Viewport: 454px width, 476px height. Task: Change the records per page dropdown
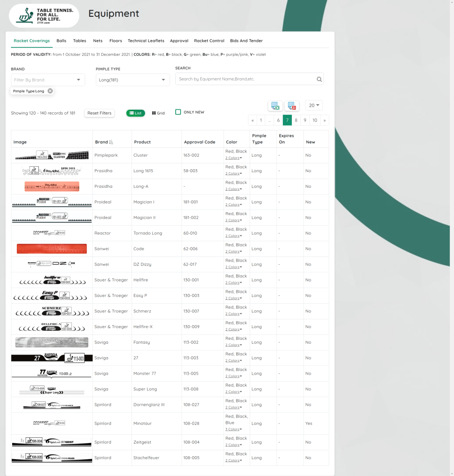[314, 105]
